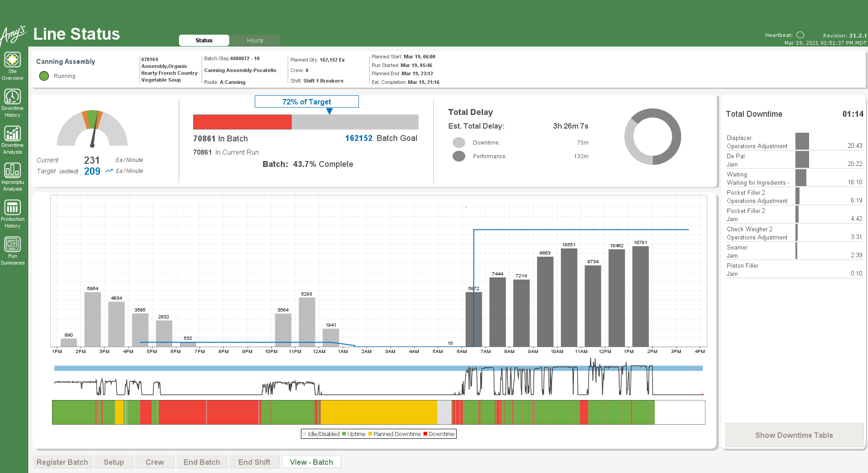
Task: Click the Total Delay donut chart
Action: click(x=652, y=136)
